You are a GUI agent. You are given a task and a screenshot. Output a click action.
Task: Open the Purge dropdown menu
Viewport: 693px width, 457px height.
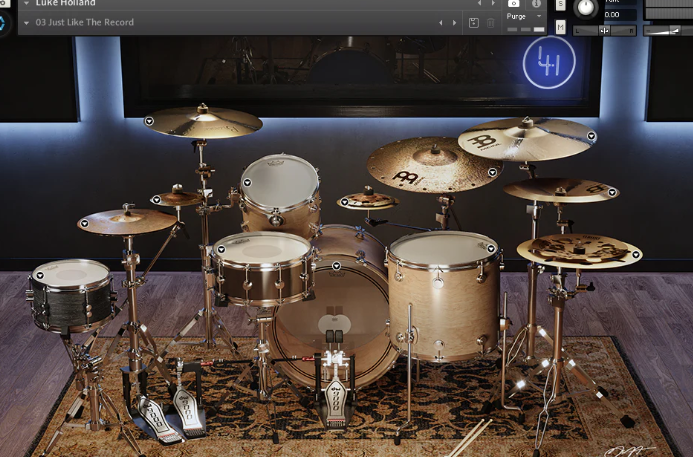point(524,16)
